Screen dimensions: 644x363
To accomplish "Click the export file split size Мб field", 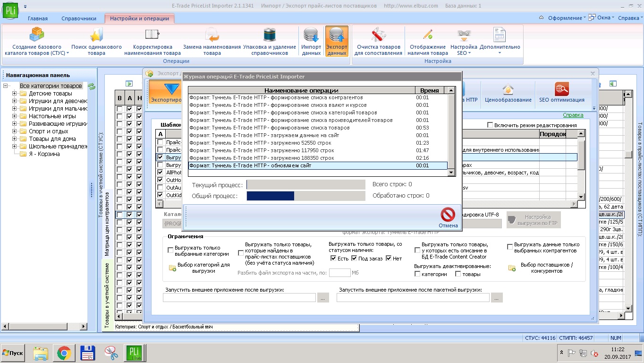I will [340, 273].
